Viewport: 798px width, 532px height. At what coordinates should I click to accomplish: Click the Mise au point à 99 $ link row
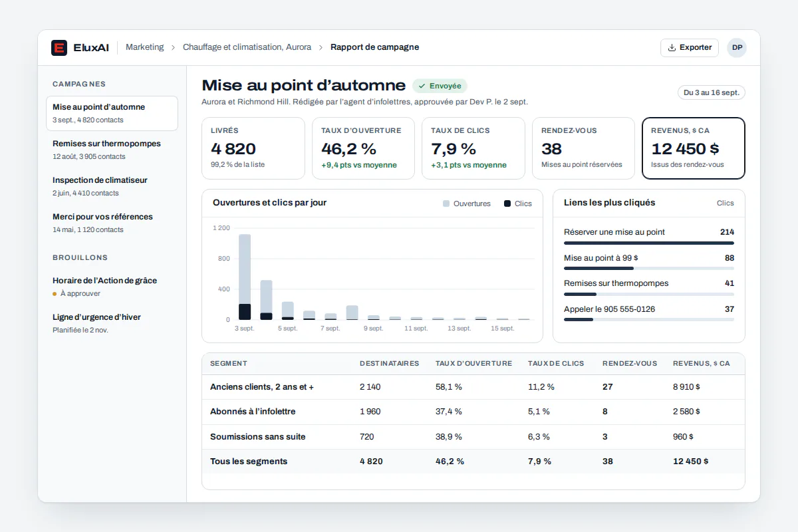649,261
